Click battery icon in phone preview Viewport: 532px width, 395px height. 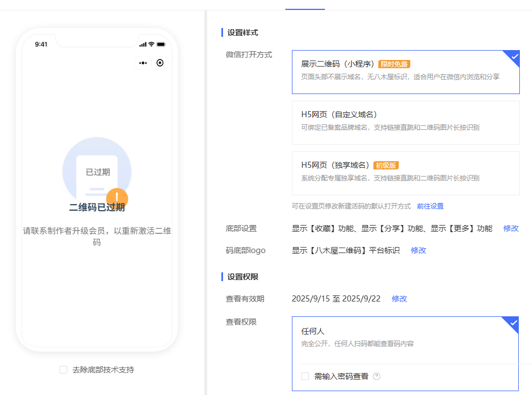point(161,44)
